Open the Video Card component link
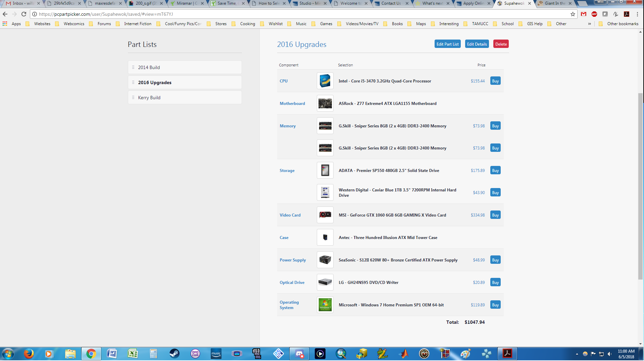644x361 pixels. point(290,215)
